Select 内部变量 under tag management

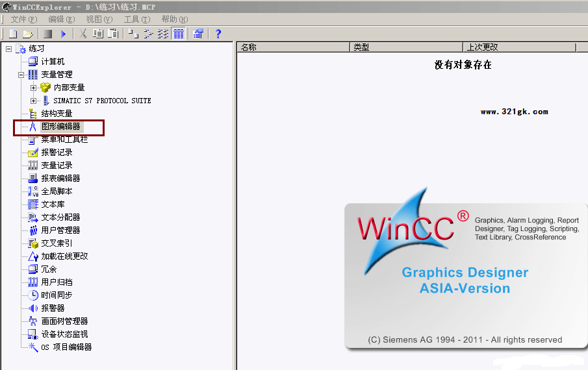pos(69,88)
